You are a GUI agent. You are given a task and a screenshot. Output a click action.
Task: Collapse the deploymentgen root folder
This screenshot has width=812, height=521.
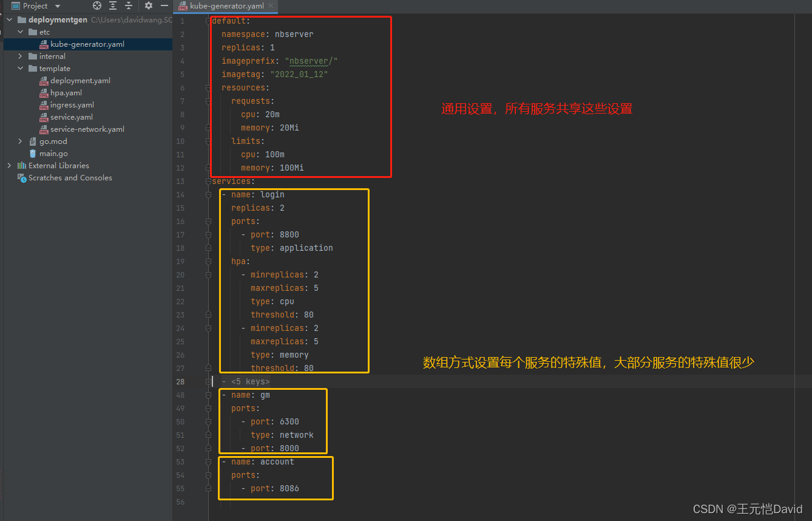[10, 20]
